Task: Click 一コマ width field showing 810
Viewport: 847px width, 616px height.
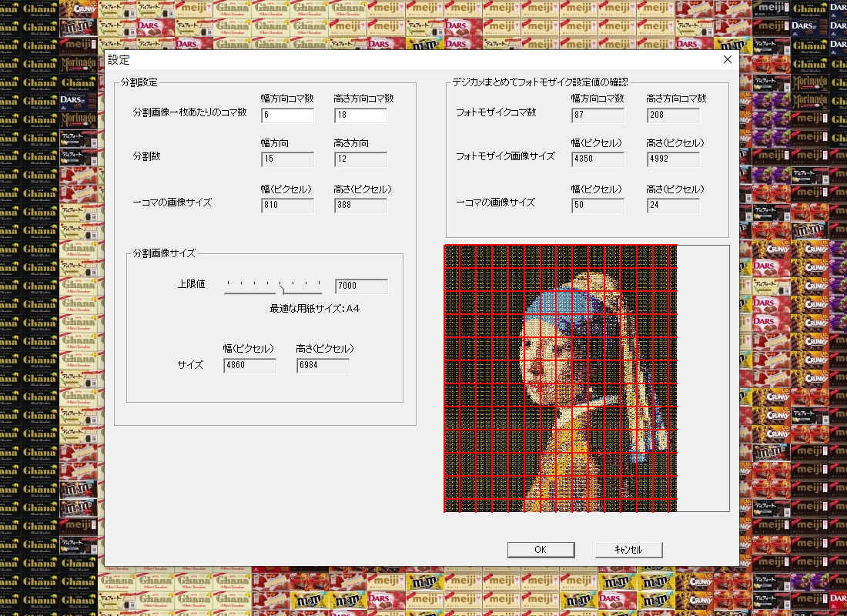Action: 287,206
